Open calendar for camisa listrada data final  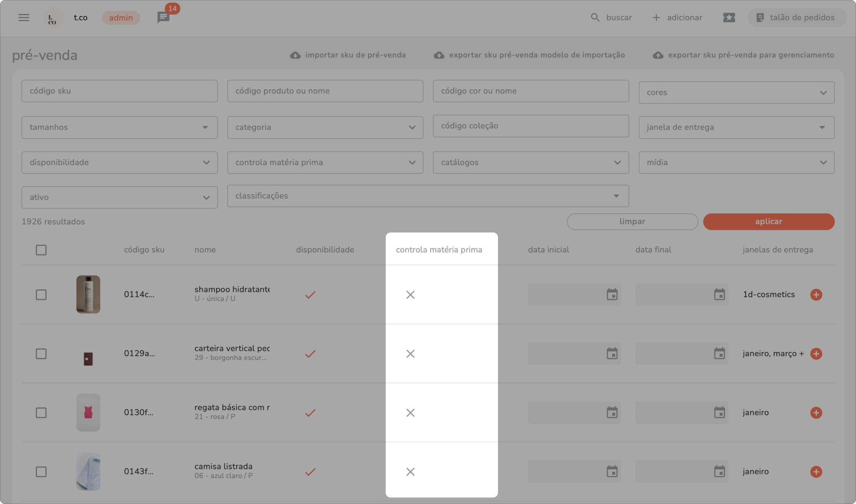[x=719, y=471]
